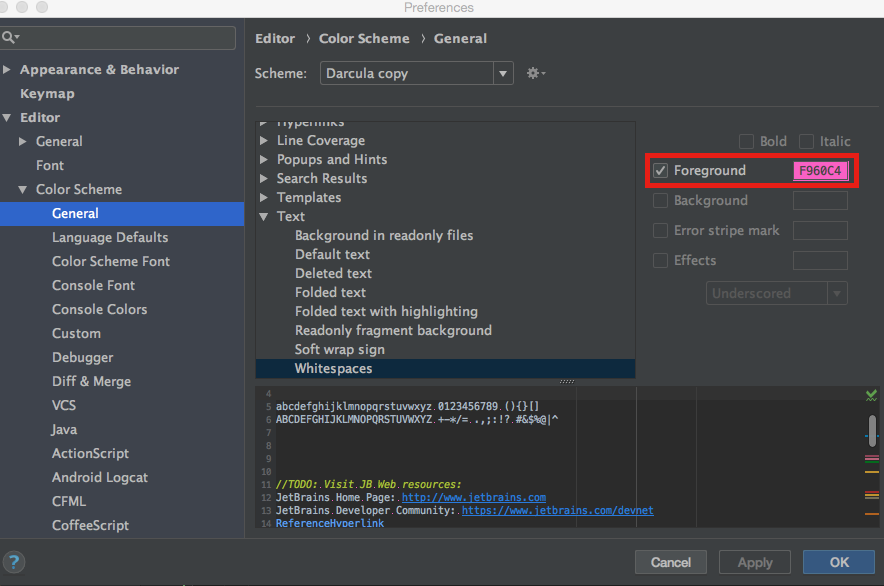Open the CoffeeScript color scheme page
Image resolution: width=884 pixels, height=586 pixels.
(90, 525)
